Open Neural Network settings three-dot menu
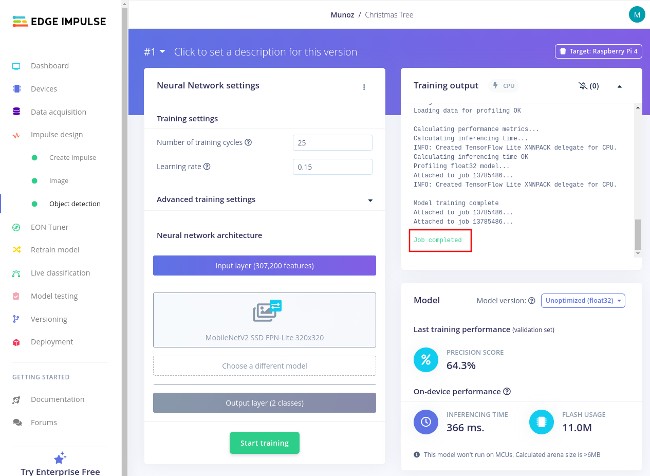 pos(364,87)
